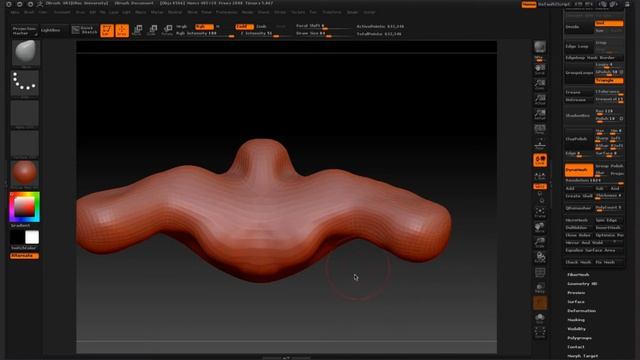Expand the Polygroups subpalette
This screenshot has width=640, height=360.
tap(580, 338)
